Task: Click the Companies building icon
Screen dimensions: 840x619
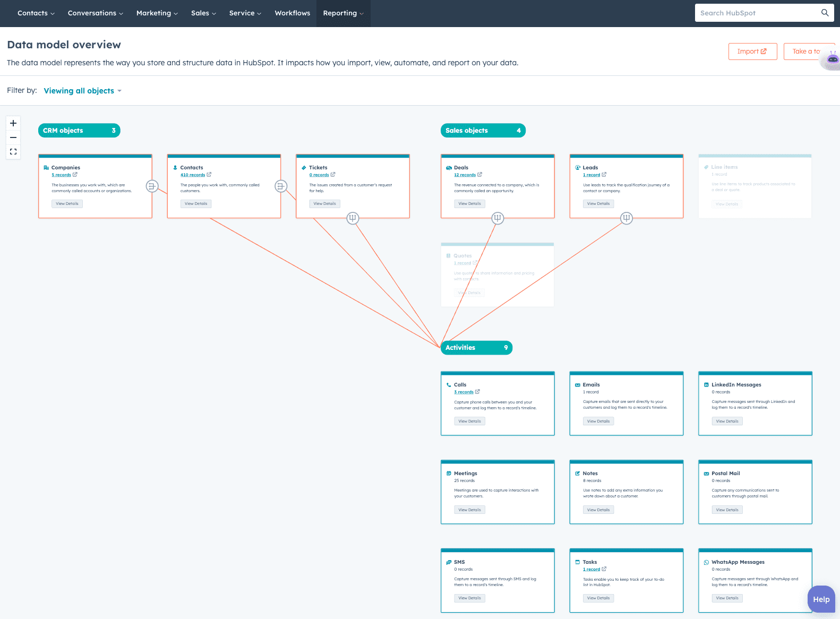Action: tap(46, 168)
